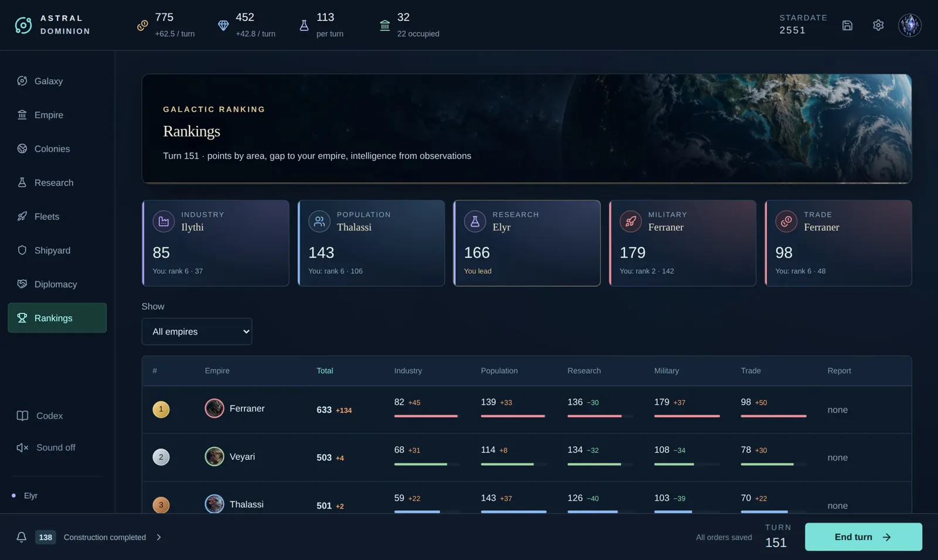Viewport: 938px width, 560px height.
Task: Click the notification bell icon
Action: [21, 537]
